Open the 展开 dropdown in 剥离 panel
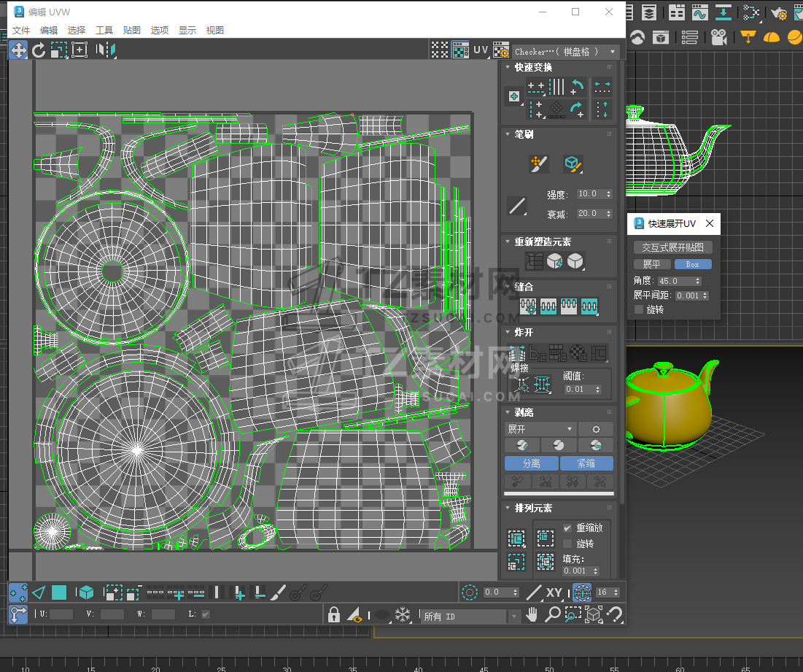 tap(540, 429)
